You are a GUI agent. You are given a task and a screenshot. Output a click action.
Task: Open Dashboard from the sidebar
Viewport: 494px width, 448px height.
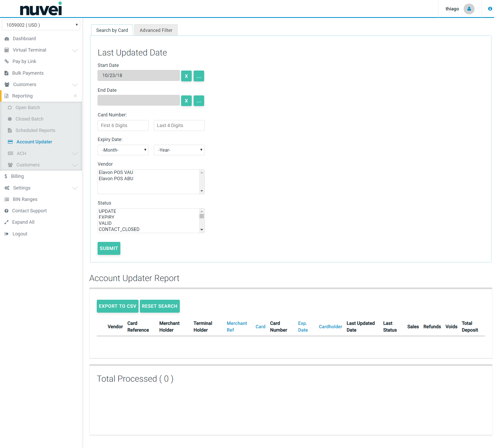(x=24, y=39)
